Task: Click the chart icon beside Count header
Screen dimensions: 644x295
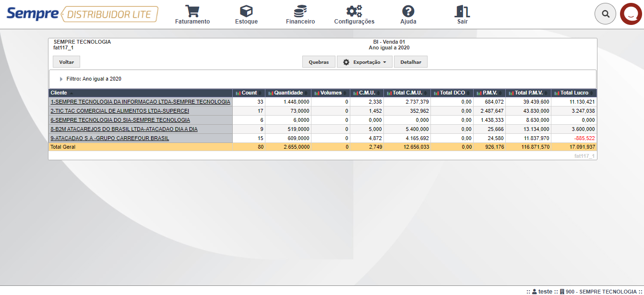Action: tap(238, 93)
